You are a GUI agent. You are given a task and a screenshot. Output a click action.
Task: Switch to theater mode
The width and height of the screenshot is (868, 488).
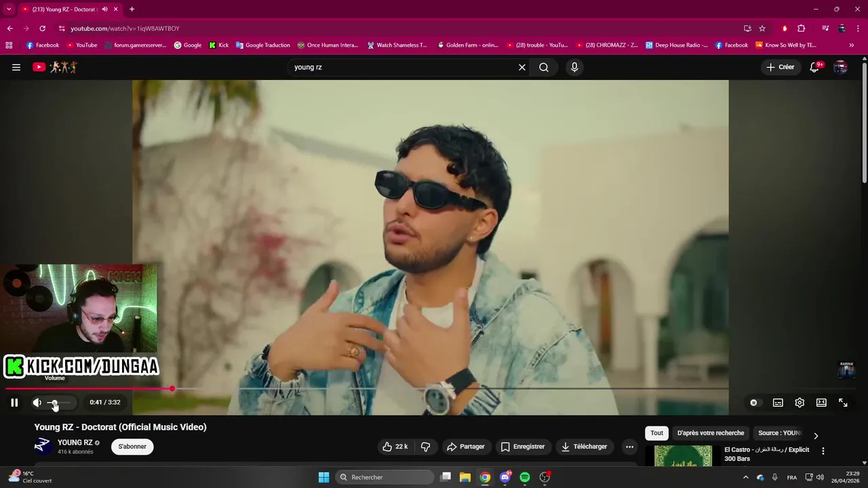821,403
